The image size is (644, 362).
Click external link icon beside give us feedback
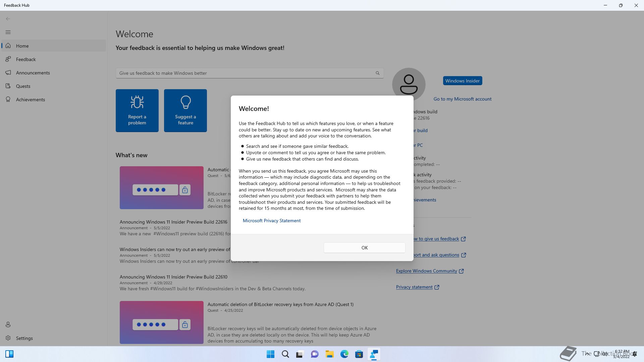pos(463,239)
